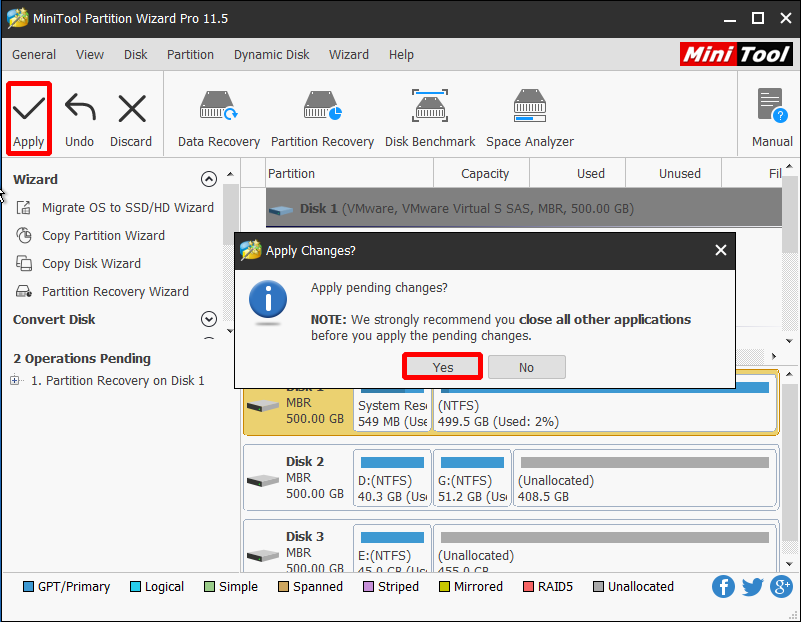The height and width of the screenshot is (622, 801).
Task: Click the partition list scroll up arrow
Action: [x=790, y=166]
